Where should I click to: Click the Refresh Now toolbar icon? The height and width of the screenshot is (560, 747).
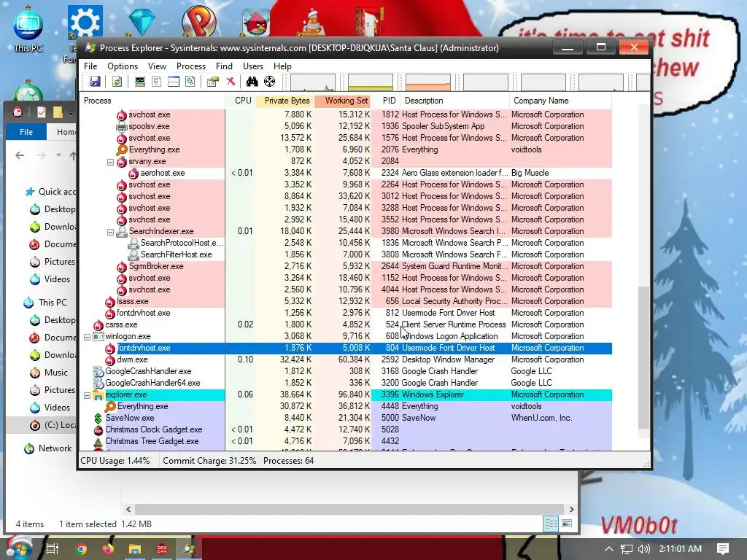(117, 82)
